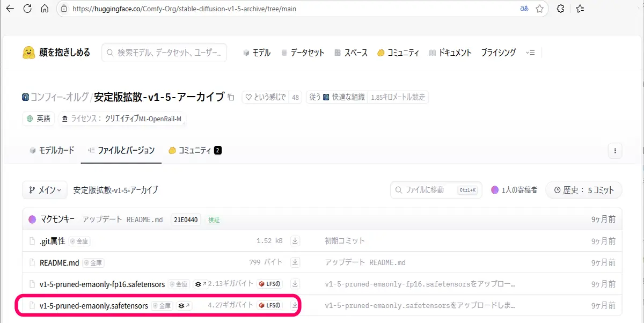
Task: Open the three-dot repository options menu
Action: point(615,150)
